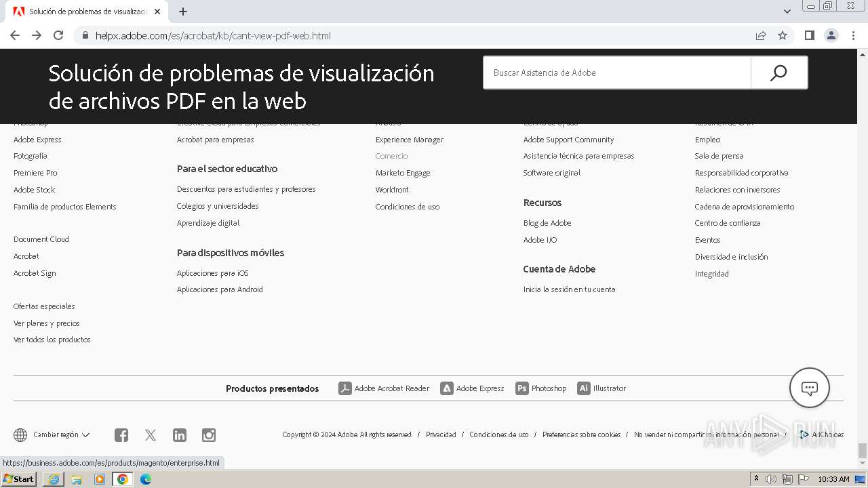Click the Buscar Asistencia de Adobe field
This screenshot has height=488, width=868.
pyautogui.click(x=617, y=73)
